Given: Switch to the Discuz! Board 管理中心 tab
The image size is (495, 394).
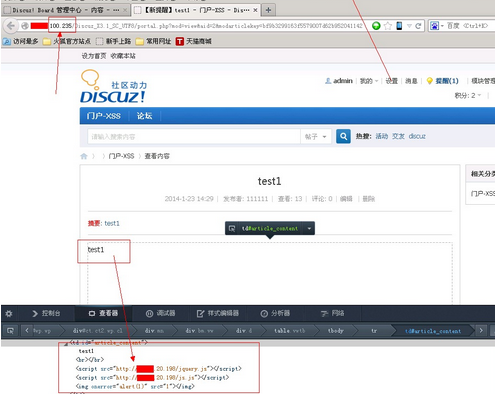Looking at the screenshot, I should click(x=65, y=10).
